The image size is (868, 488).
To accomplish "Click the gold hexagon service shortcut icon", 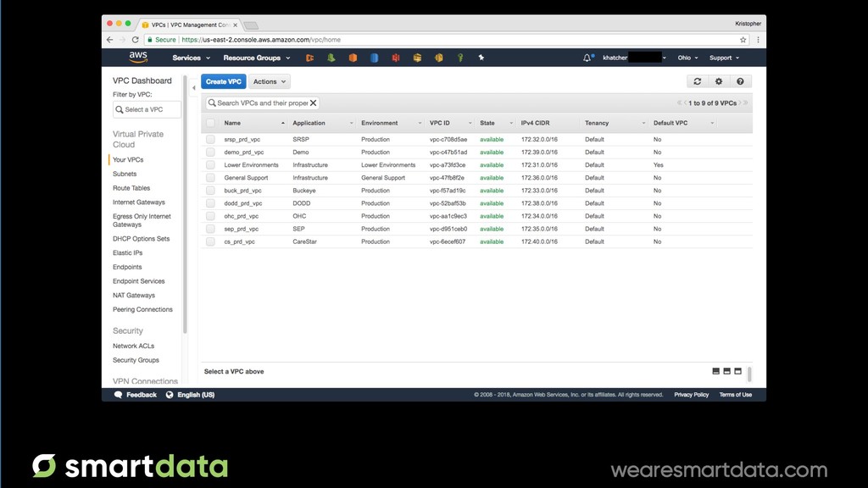I will pos(438,58).
